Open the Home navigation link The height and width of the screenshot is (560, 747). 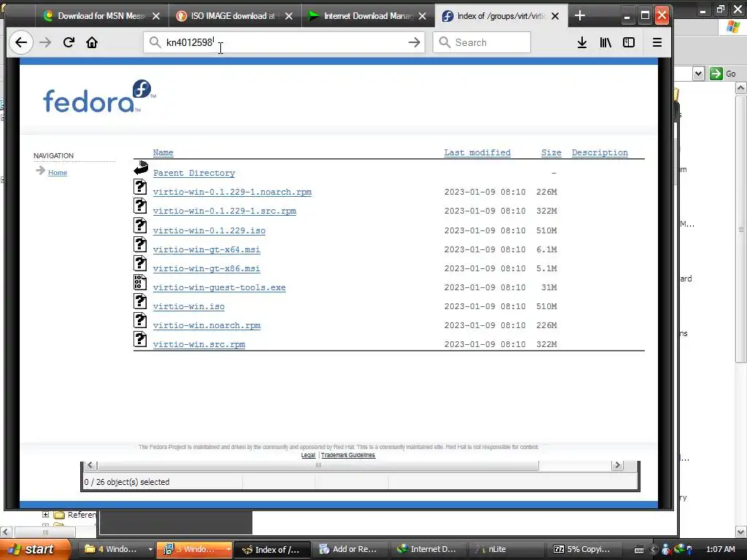pyautogui.click(x=57, y=172)
